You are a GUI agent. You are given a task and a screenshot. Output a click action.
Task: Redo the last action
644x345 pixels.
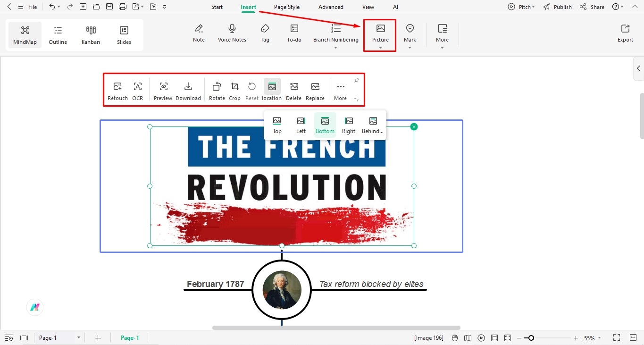tap(70, 7)
